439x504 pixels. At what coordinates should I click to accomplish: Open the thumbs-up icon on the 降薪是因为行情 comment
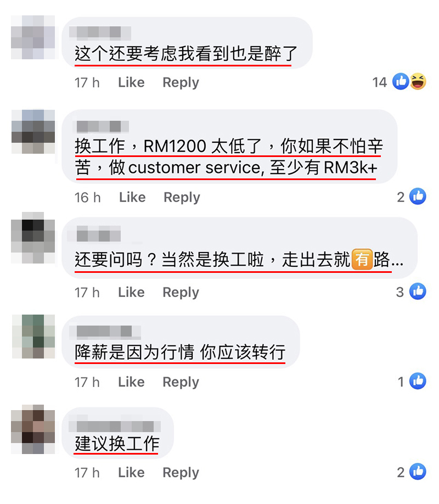coord(418,381)
